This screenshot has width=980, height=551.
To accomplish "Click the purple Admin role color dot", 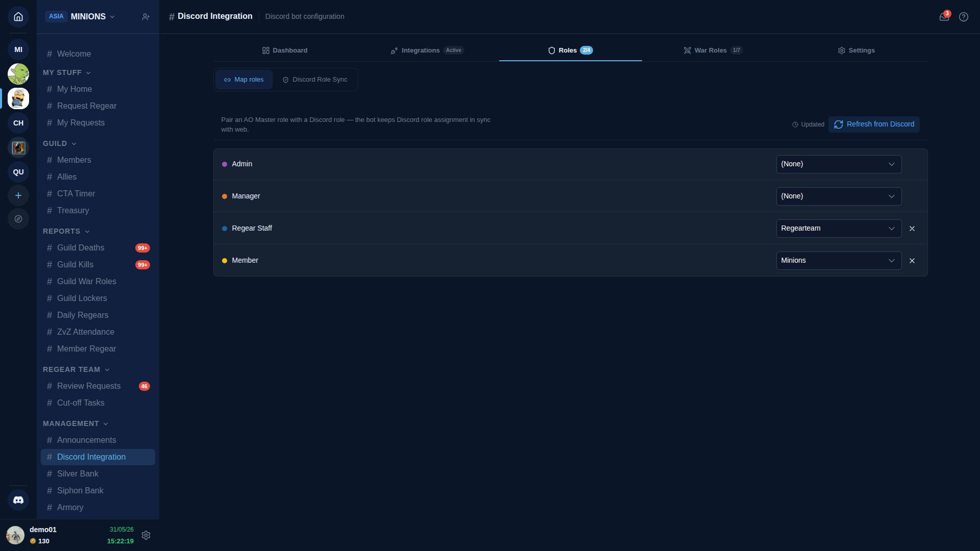I will (x=225, y=164).
